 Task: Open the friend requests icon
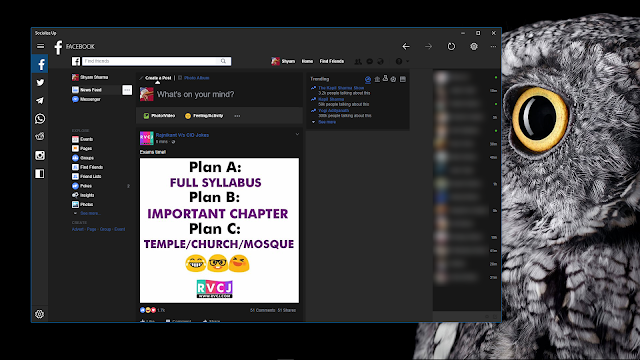358,61
